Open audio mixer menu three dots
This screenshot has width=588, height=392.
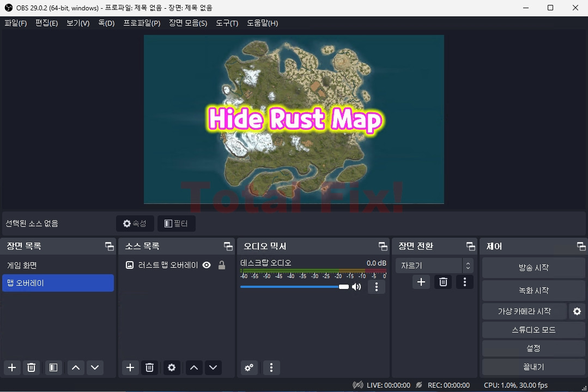tap(271, 367)
